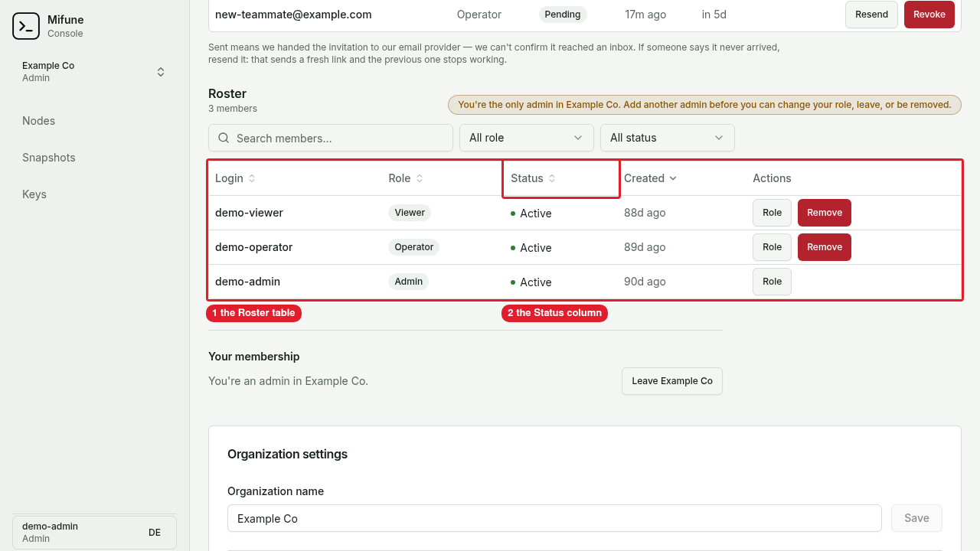The height and width of the screenshot is (551, 980).
Task: Click into the Organization name field
Action: tap(554, 518)
